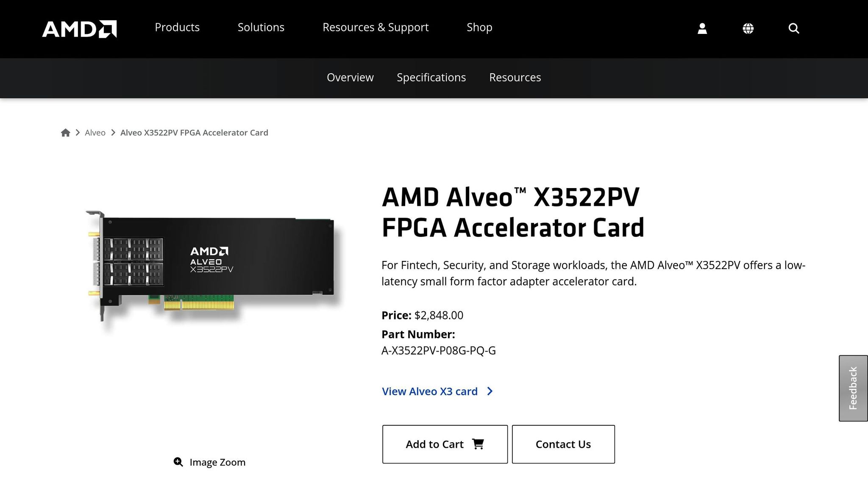Open the Resources tab

[x=515, y=78]
